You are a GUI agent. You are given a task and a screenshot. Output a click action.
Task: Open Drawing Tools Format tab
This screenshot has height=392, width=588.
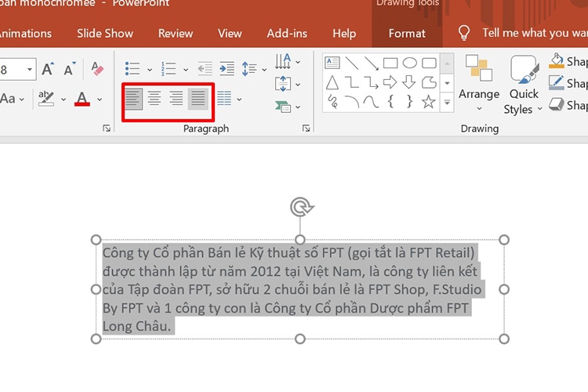coord(407,34)
